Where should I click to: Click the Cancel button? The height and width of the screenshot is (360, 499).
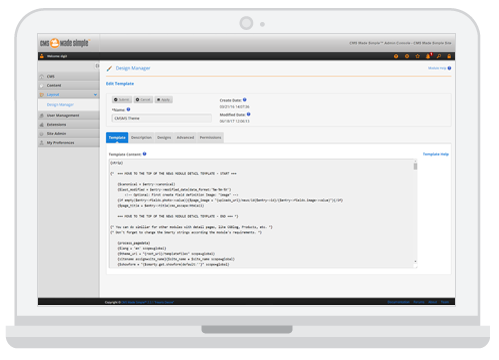click(x=143, y=100)
